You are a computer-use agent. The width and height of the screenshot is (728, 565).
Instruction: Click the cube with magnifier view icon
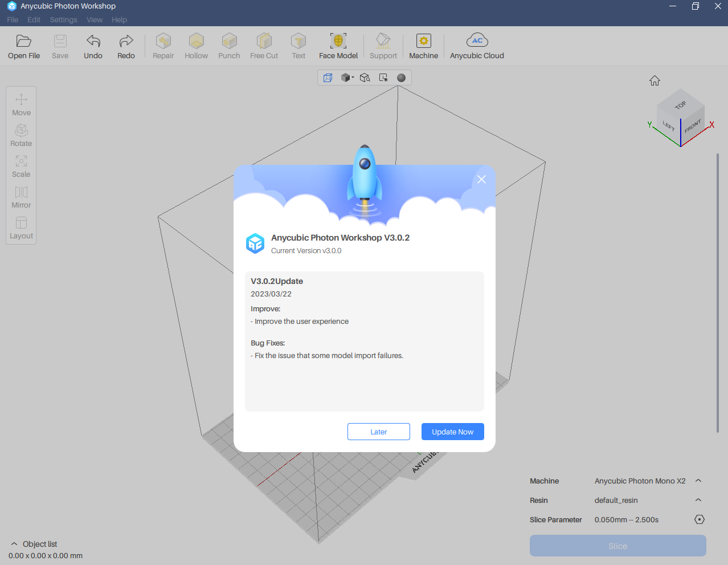pyautogui.click(x=365, y=78)
